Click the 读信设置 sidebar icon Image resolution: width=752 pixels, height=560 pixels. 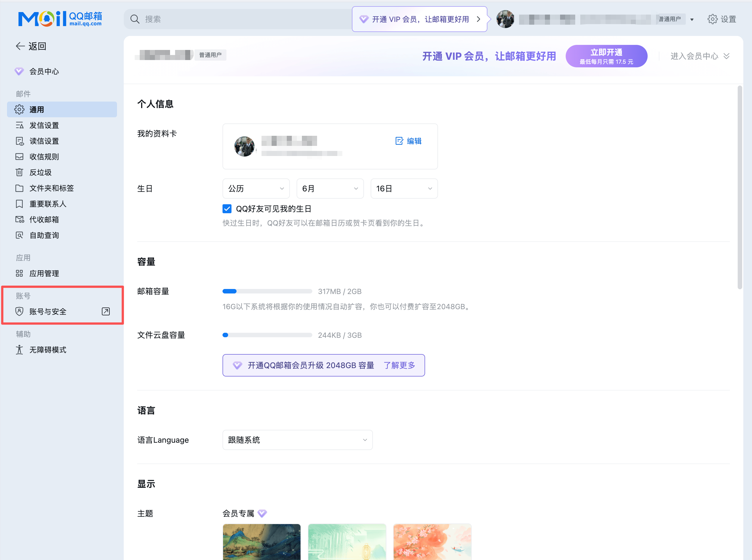click(x=20, y=141)
